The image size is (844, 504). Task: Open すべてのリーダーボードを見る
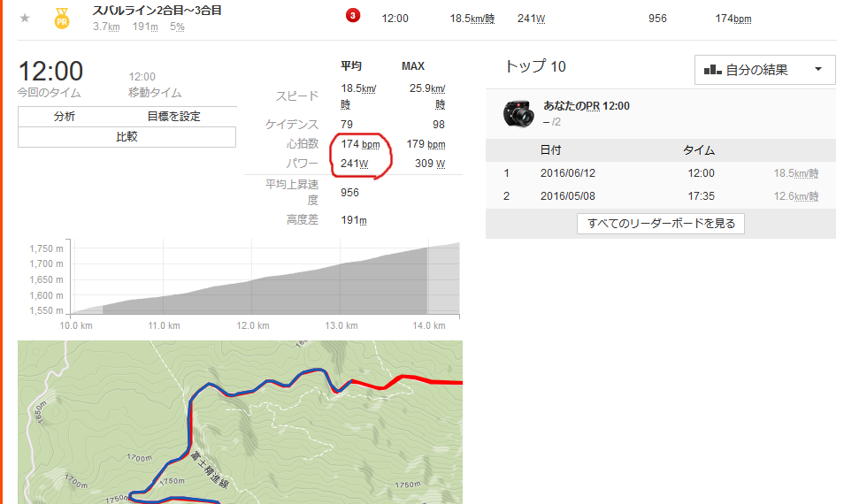click(661, 223)
